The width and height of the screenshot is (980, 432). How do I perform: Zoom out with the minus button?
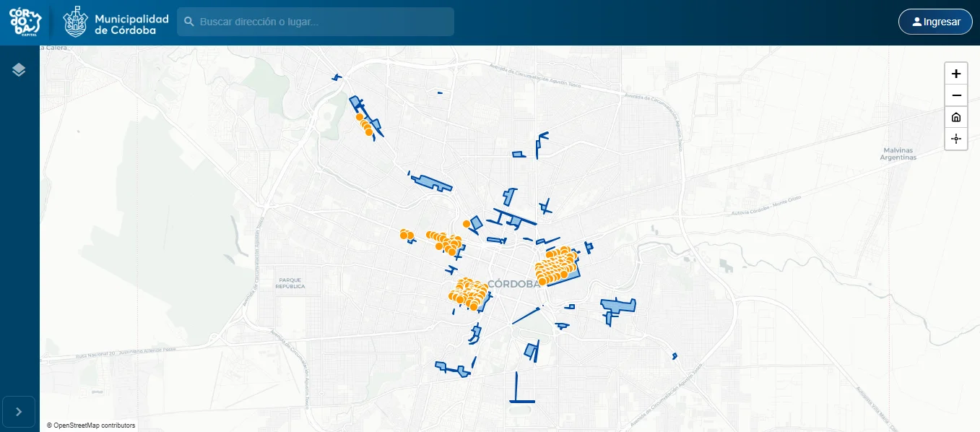click(956, 95)
